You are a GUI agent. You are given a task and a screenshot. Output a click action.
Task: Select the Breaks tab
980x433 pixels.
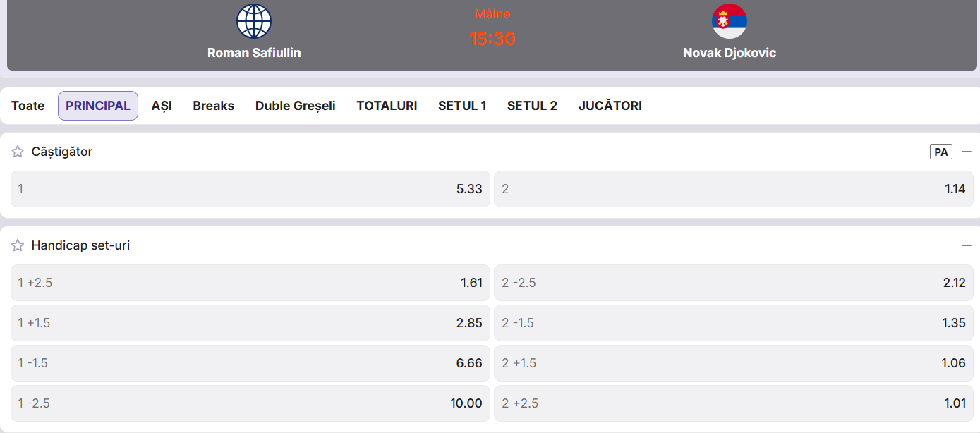tap(214, 106)
